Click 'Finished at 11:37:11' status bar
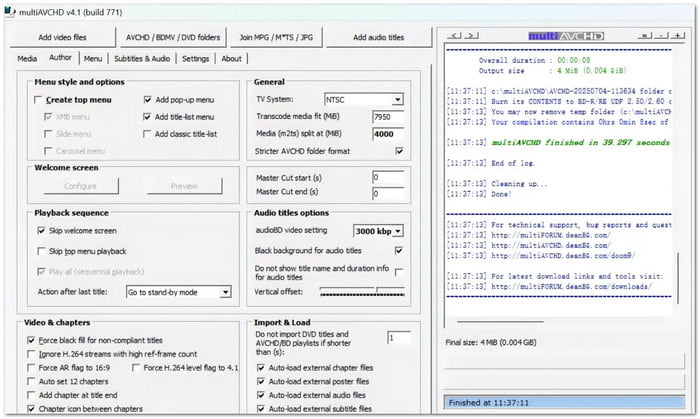 point(564,402)
